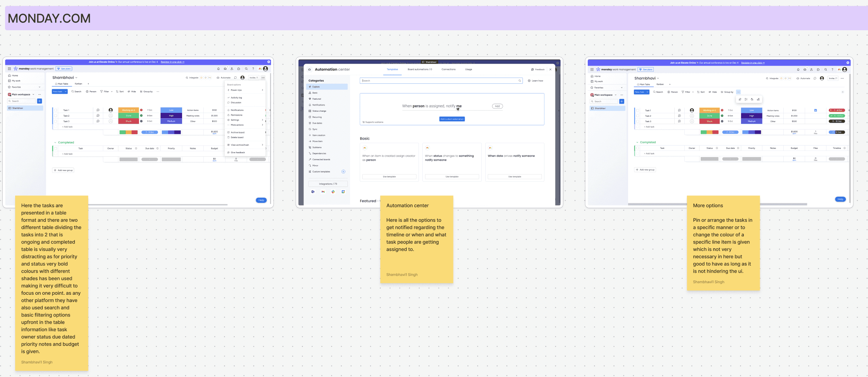Image resolution: width=868 pixels, height=377 pixels.
Task: Open Kanban view tab in first screenshot
Action: [x=78, y=84]
